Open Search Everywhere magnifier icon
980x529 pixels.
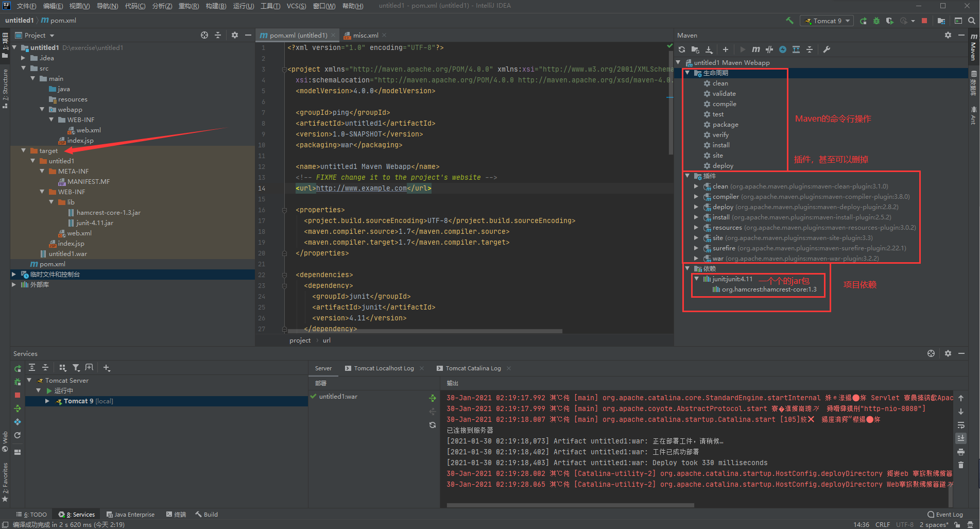(x=971, y=21)
